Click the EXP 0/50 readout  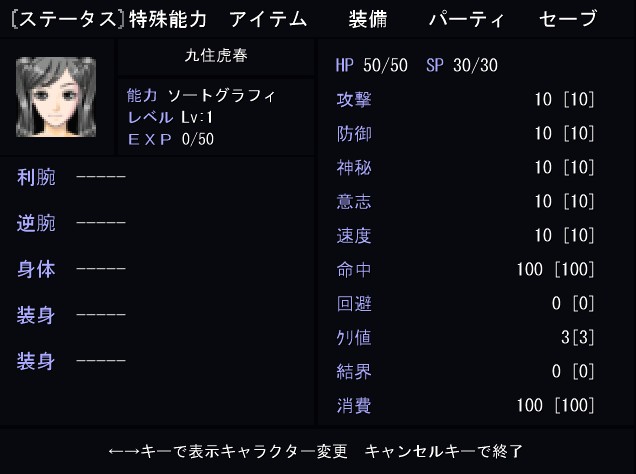(171, 139)
